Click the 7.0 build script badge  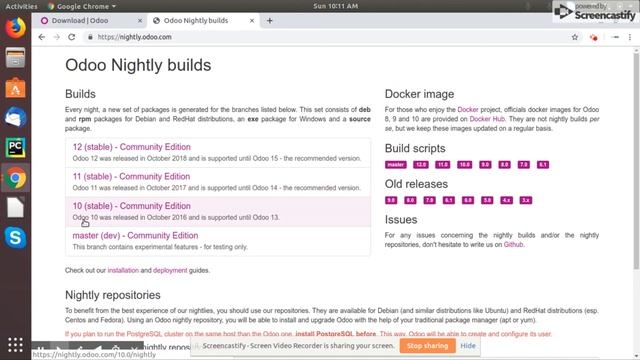(x=524, y=164)
